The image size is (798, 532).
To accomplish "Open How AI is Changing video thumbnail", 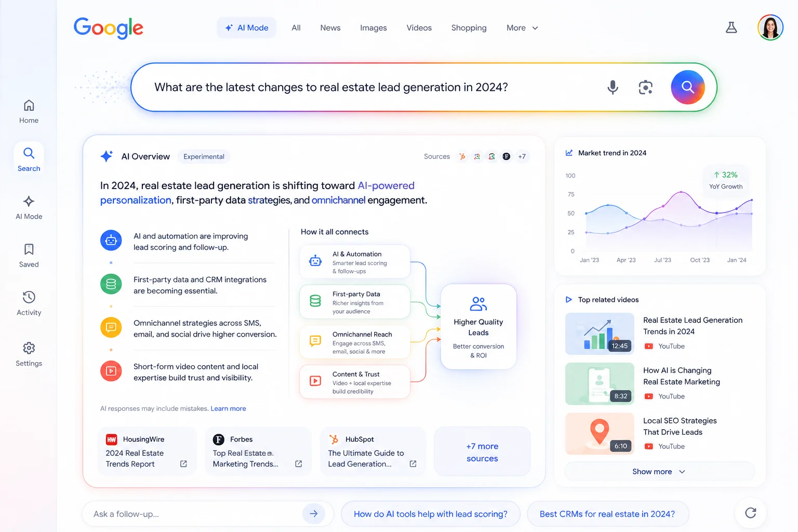I will click(x=600, y=384).
